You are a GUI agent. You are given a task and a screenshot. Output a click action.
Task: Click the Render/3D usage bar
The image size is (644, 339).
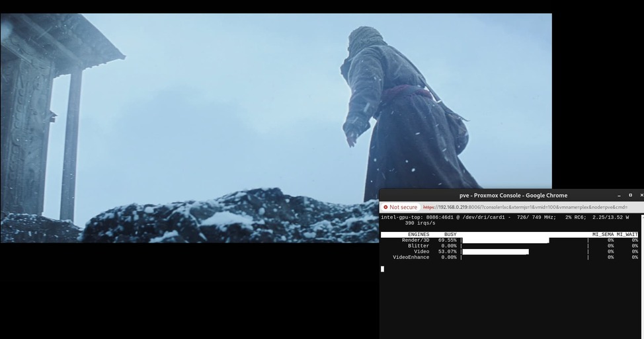pos(506,240)
